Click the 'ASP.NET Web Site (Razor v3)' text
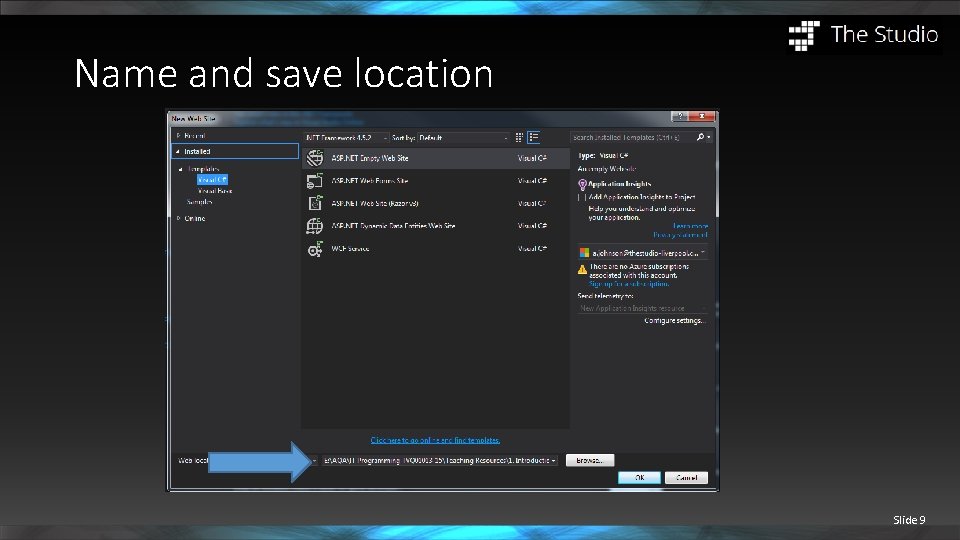Viewport: 960px width, 540px height. 375,203
